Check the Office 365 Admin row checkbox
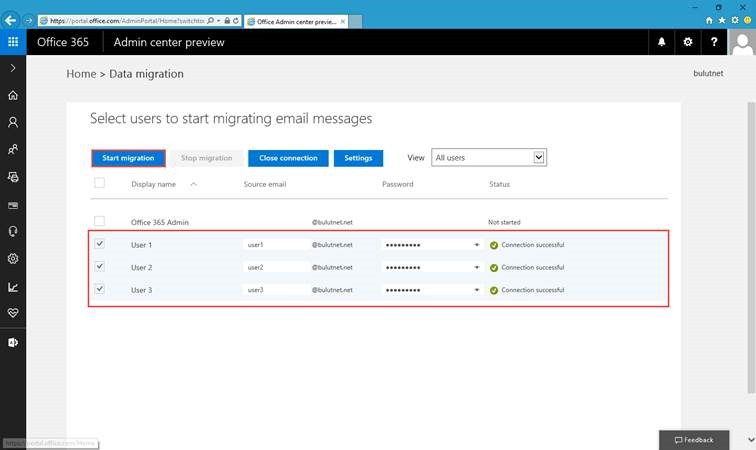Image resolution: width=756 pixels, height=450 pixels. pyautogui.click(x=99, y=221)
